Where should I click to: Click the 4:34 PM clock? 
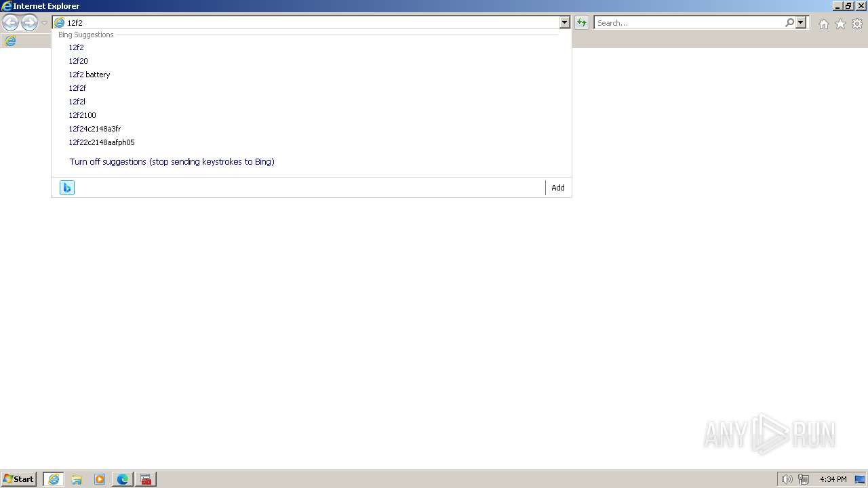(x=833, y=479)
